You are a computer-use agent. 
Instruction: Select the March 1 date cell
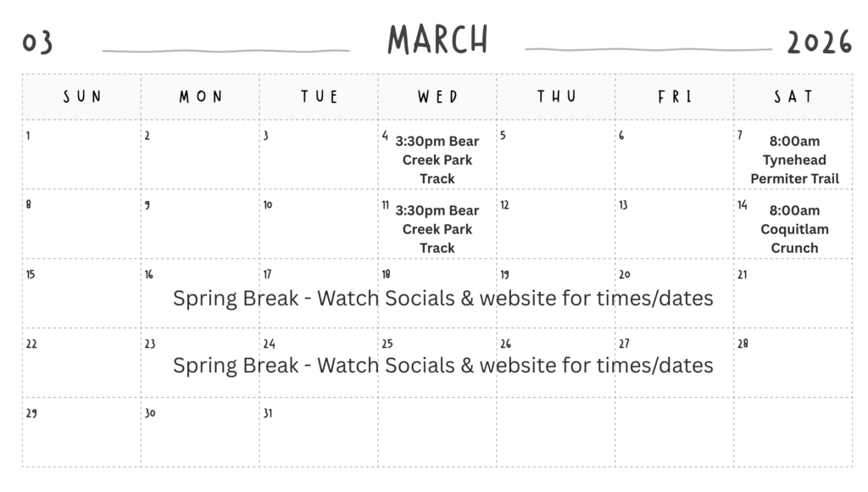(82, 154)
